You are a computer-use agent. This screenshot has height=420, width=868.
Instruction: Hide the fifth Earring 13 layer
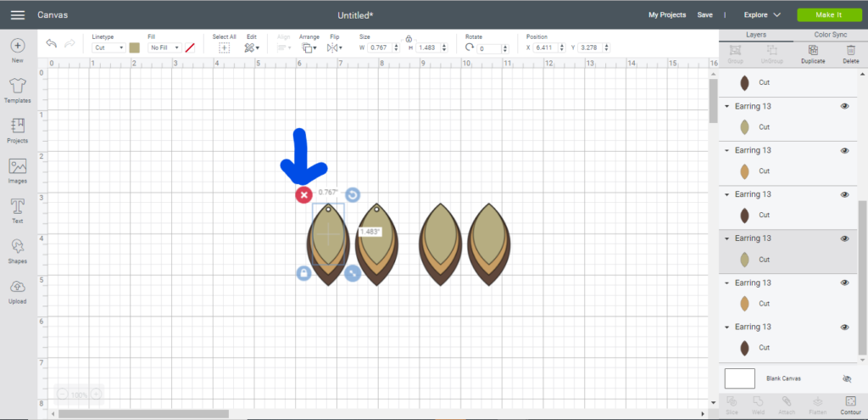[x=845, y=283]
